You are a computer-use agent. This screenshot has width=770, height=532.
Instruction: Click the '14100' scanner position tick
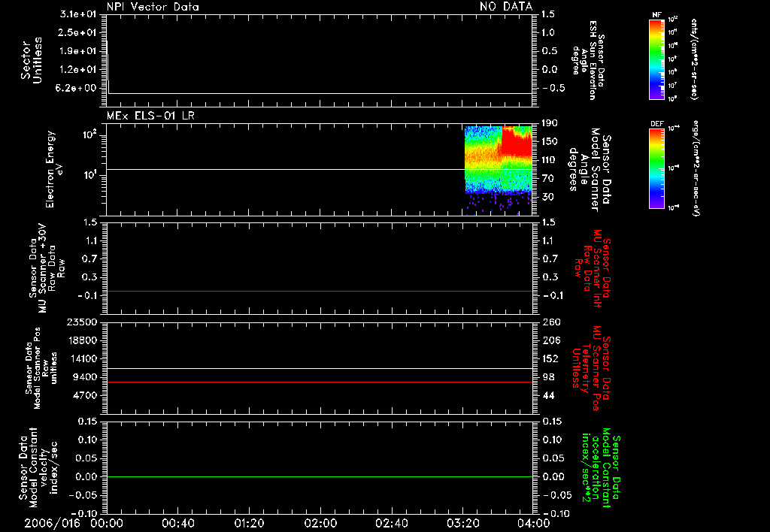pyautogui.click(x=81, y=358)
